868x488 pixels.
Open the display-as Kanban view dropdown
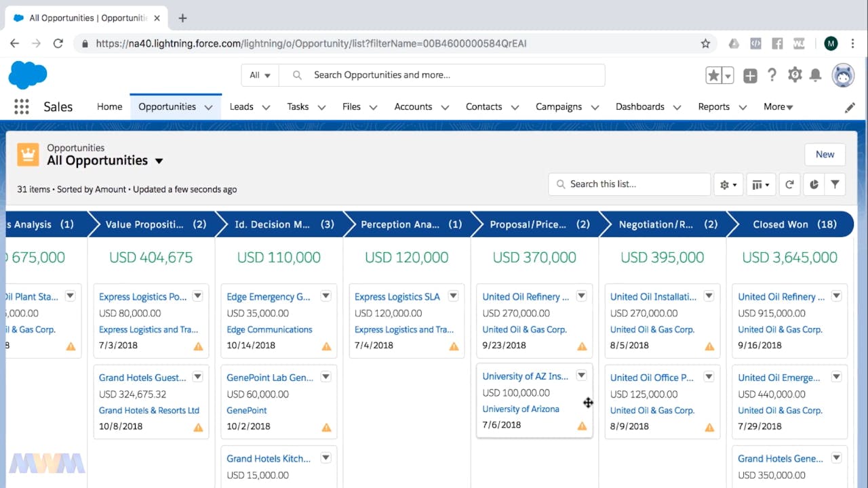click(761, 184)
